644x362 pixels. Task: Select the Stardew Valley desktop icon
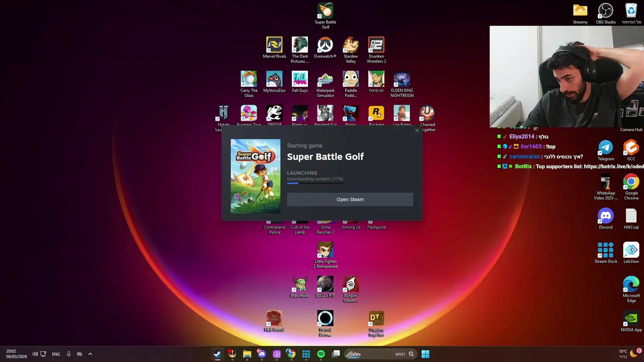pyautogui.click(x=351, y=50)
